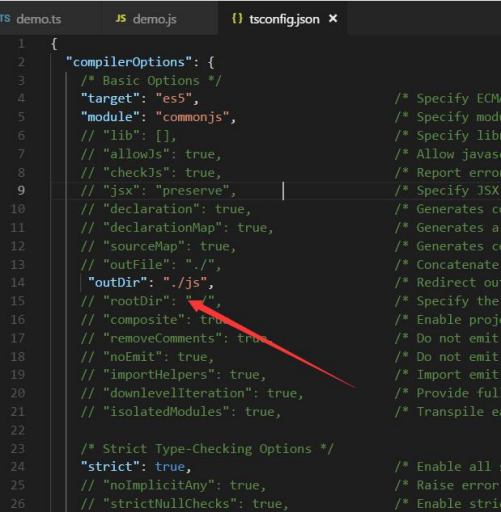
Task: Click the commented "strictNullChecks" option
Action: tap(184, 504)
